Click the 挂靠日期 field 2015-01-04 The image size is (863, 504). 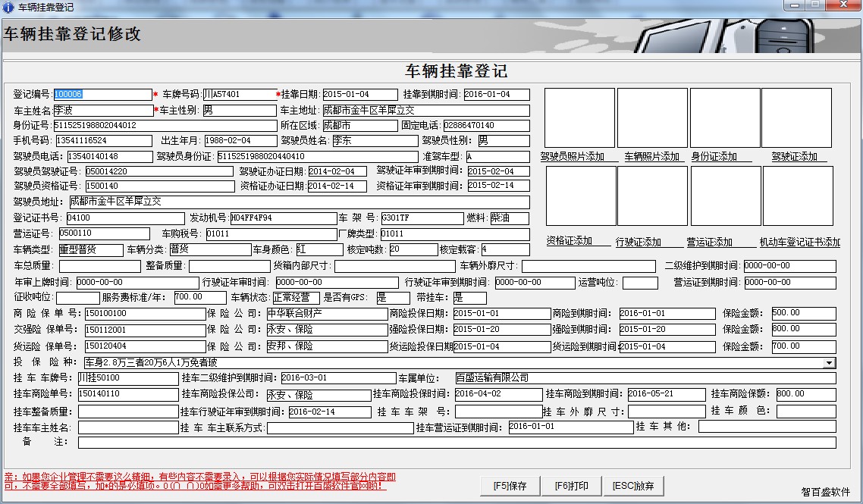(360, 95)
